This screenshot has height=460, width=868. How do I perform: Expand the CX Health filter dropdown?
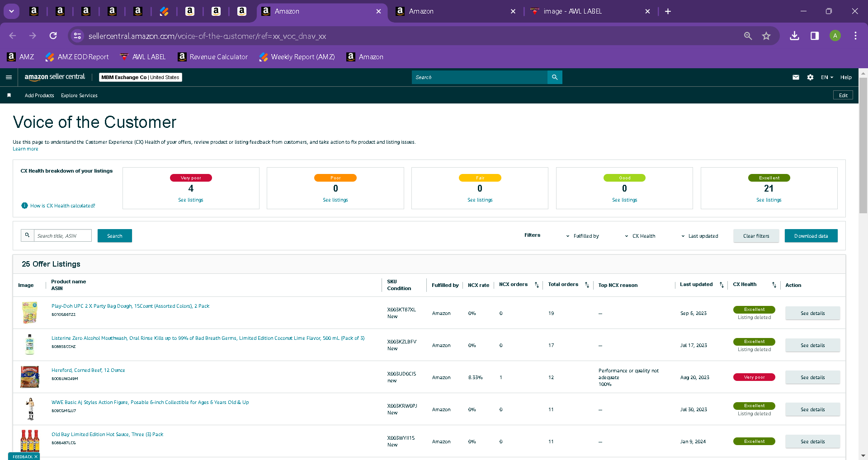coord(640,236)
